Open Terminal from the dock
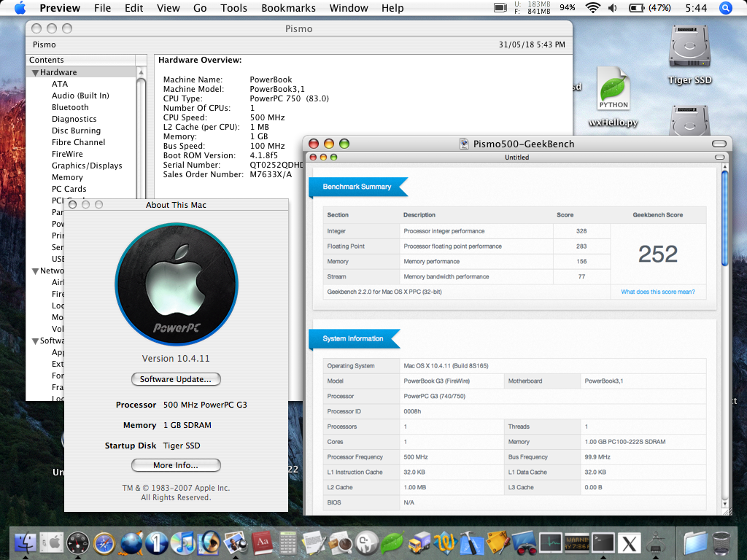Screen dimensions: 747x560 coord(603,542)
